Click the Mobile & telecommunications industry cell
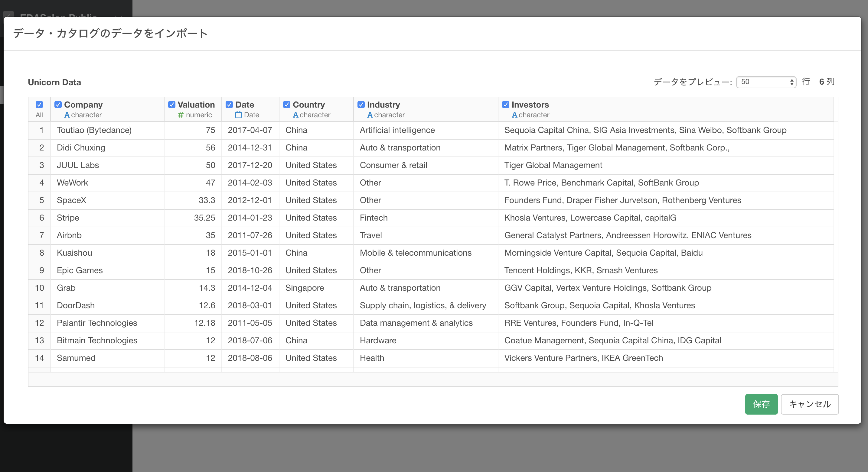The image size is (868, 472). pos(426,253)
